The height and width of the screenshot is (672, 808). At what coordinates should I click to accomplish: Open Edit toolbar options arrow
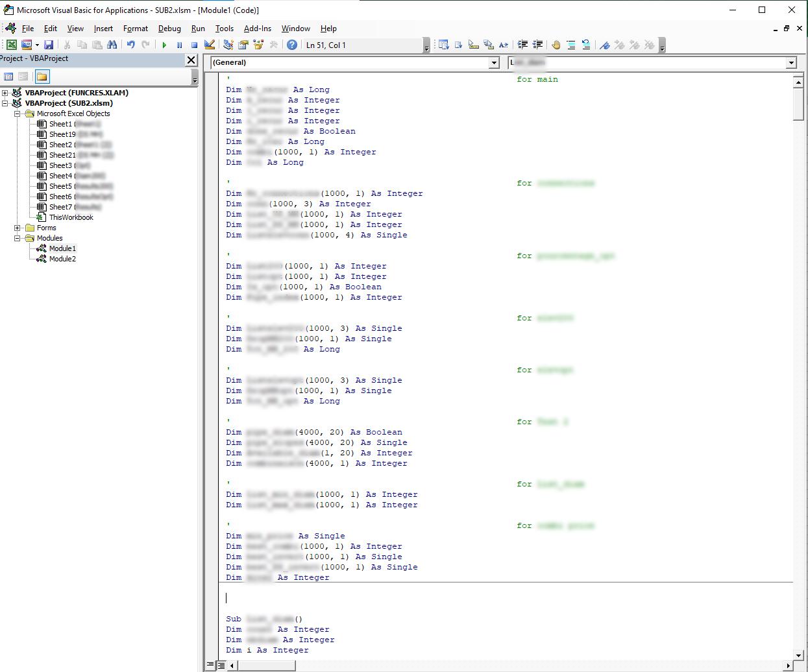pos(662,45)
